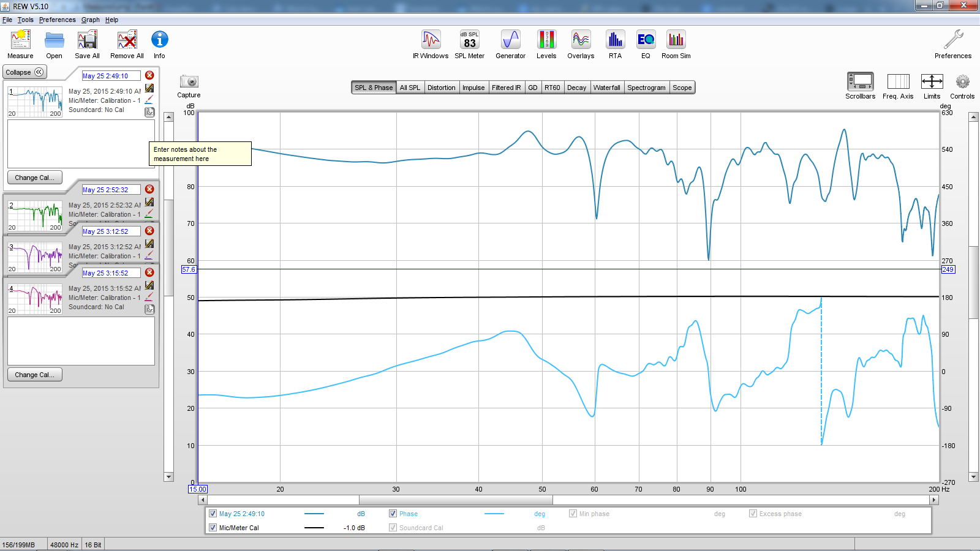Viewport: 980px width, 551px height.
Task: Switch to the Spectrogram tab
Action: coord(646,88)
